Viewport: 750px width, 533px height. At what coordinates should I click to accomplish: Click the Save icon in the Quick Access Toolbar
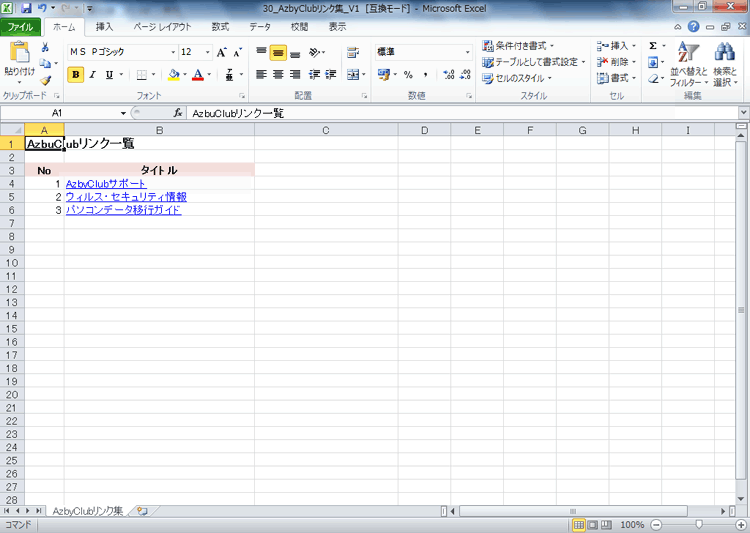26,8
